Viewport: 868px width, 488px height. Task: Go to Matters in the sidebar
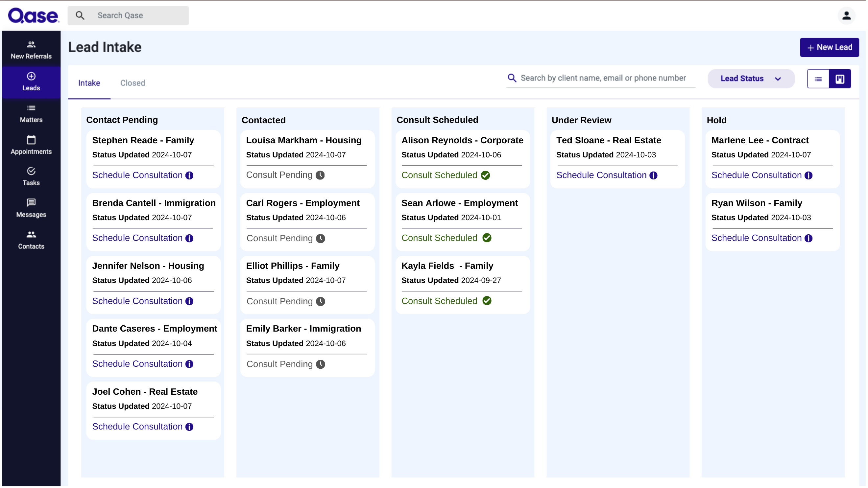(x=31, y=114)
